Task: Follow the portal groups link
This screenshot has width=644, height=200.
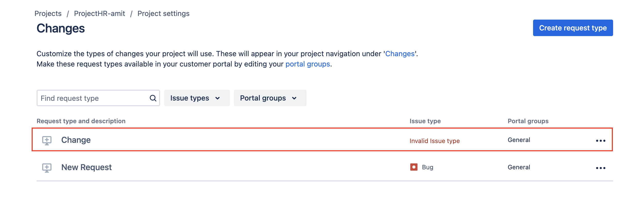Action: (x=308, y=64)
